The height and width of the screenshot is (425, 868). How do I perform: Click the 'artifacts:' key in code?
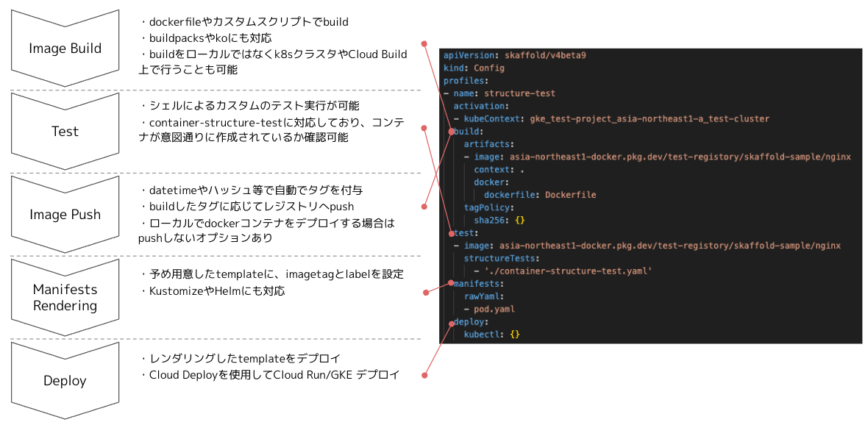pyautogui.click(x=489, y=144)
